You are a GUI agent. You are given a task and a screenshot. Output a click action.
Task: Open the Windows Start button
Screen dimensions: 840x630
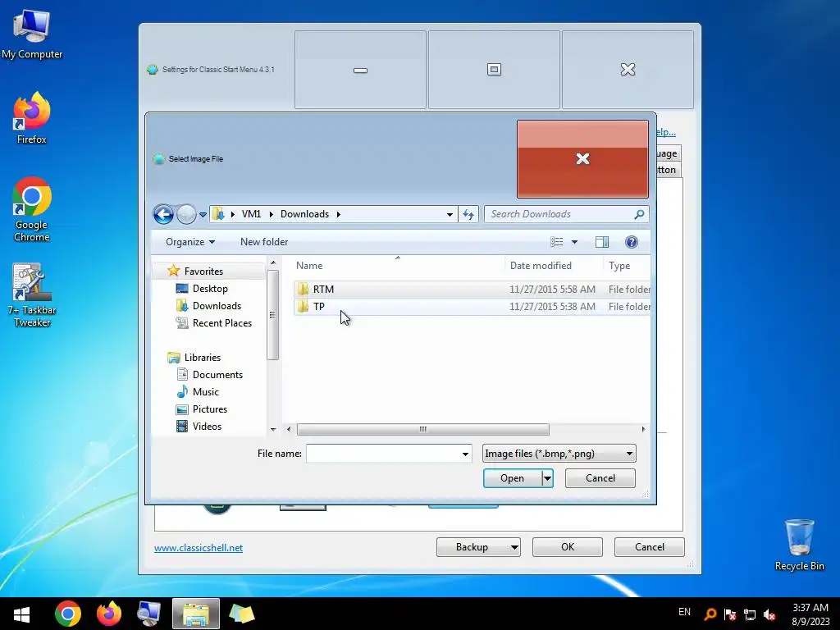(21, 614)
